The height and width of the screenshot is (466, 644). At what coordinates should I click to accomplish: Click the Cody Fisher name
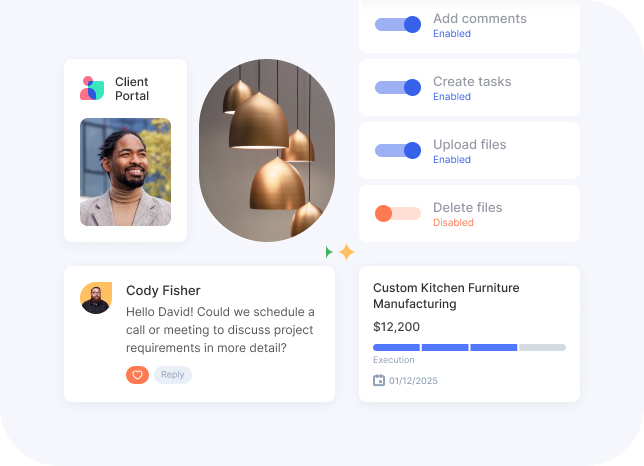tap(163, 291)
